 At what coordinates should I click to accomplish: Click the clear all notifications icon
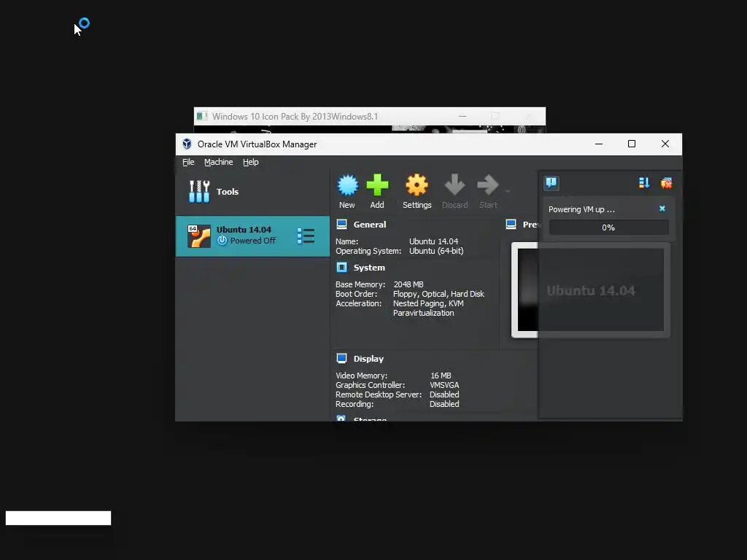[666, 183]
